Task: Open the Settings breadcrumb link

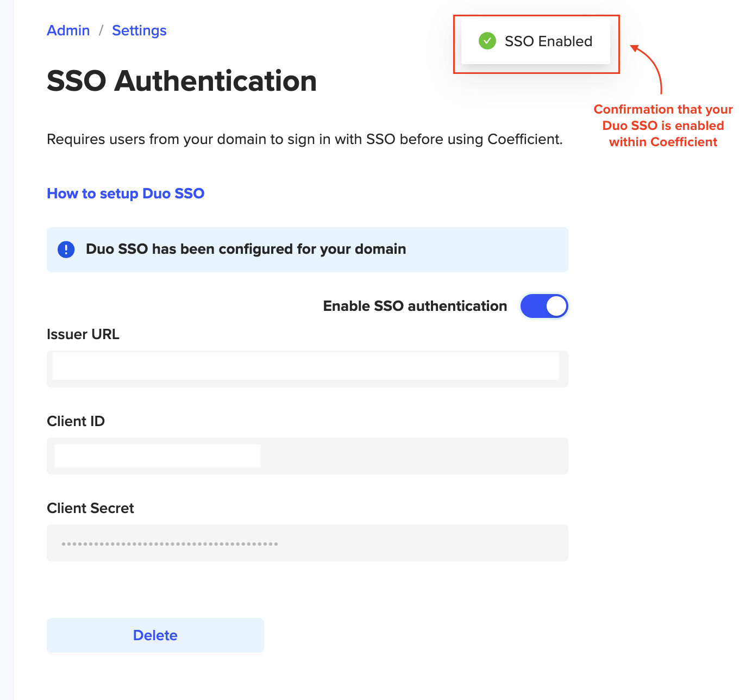Action: point(139,30)
